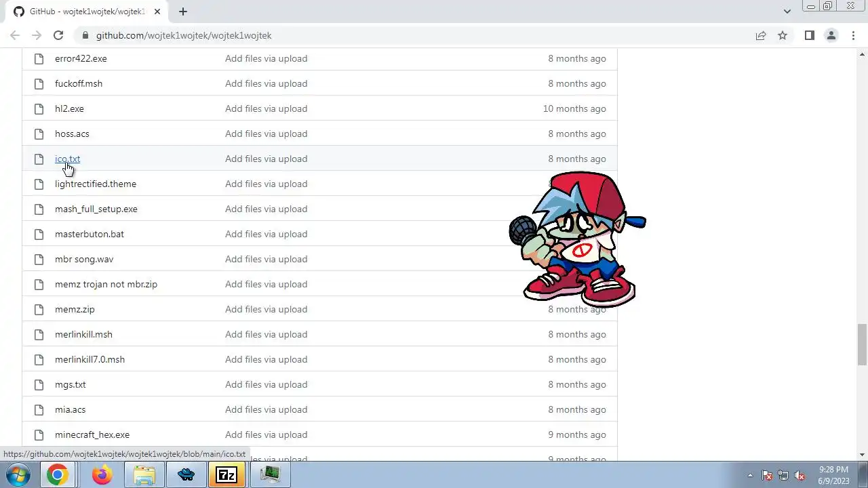Click commit message in mia.acs row
This screenshot has width=868, height=488.
click(266, 409)
